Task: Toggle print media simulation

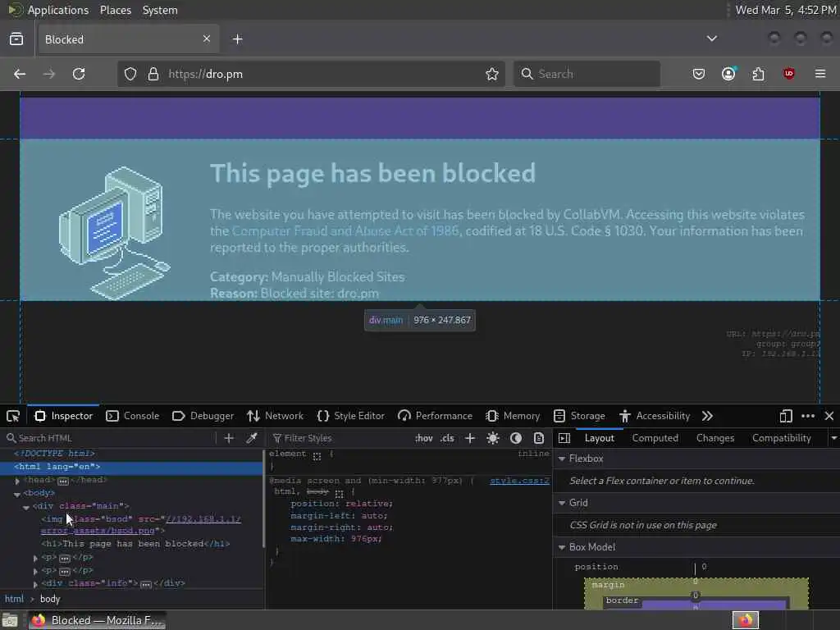Action: (539, 438)
